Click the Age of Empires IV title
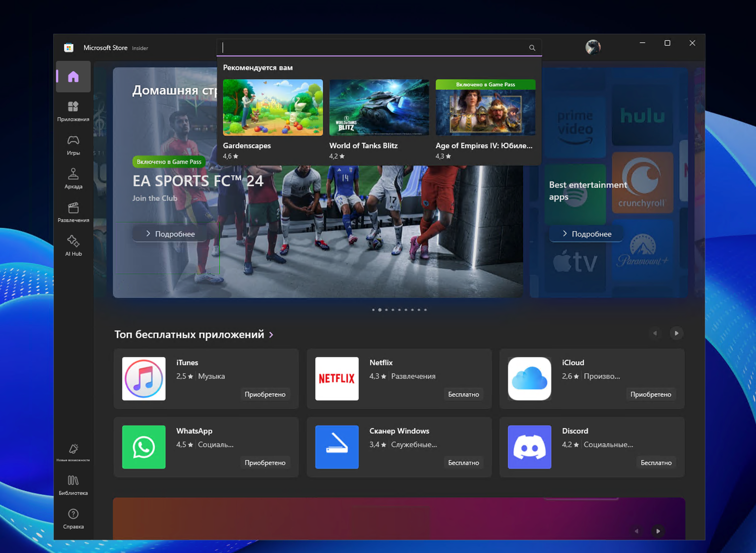This screenshot has width=756, height=553. coord(484,146)
